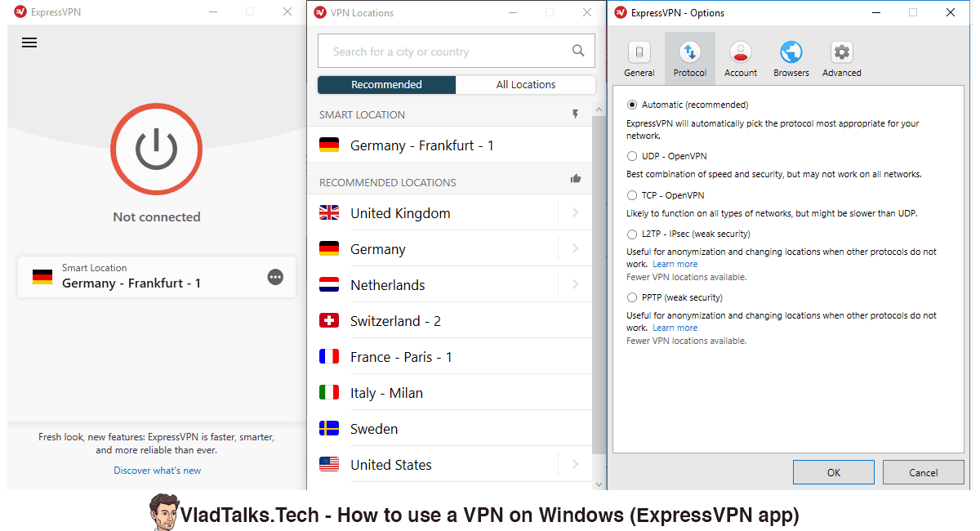This screenshot has height=531, width=980.
Task: Open Learn more link under PPTP
Action: (675, 328)
